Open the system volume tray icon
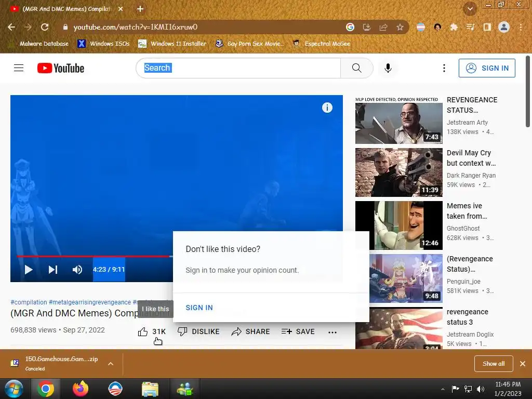 pos(481,389)
